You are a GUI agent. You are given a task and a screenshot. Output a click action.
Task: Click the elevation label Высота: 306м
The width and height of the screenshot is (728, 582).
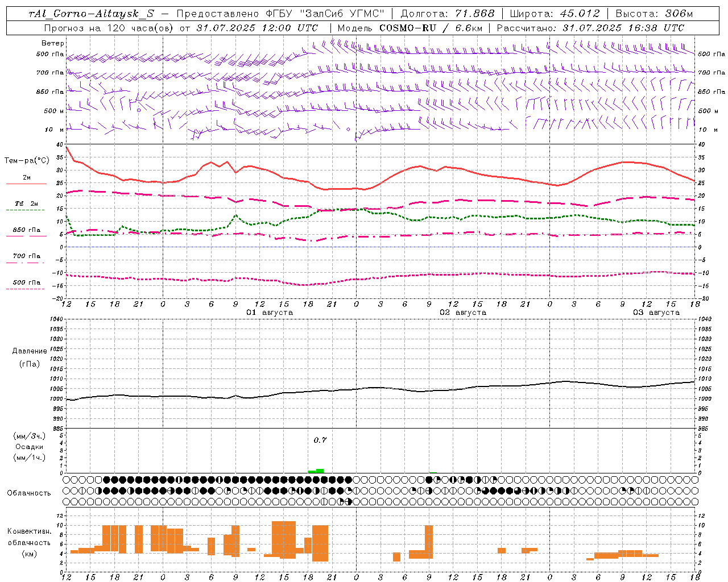(655, 14)
